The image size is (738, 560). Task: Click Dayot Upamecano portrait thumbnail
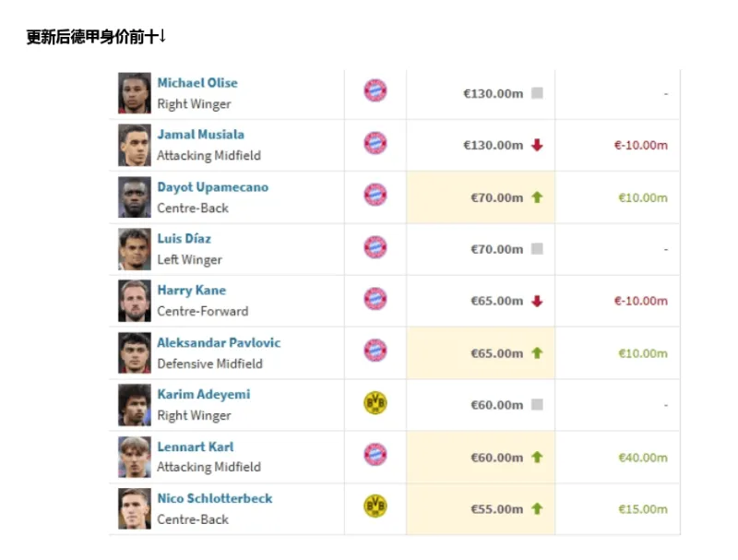[x=135, y=197]
